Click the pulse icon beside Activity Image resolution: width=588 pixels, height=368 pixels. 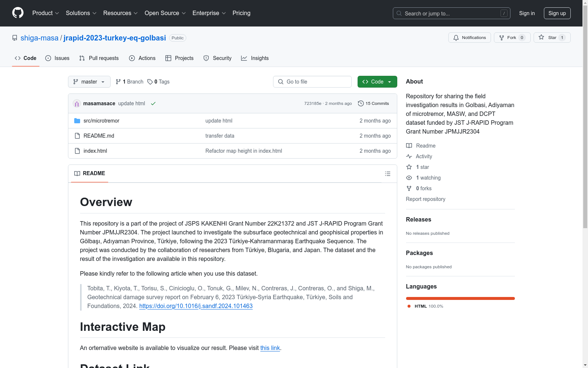409,156
